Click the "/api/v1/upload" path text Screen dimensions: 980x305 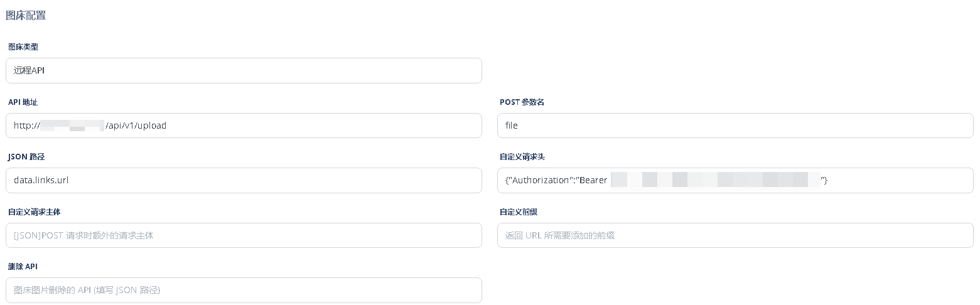pyautogui.click(x=136, y=126)
